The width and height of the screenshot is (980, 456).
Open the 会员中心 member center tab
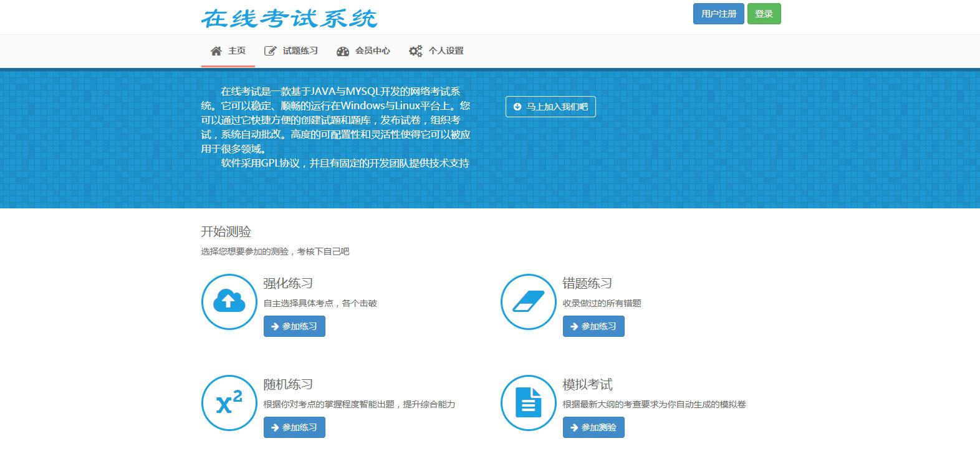point(363,51)
